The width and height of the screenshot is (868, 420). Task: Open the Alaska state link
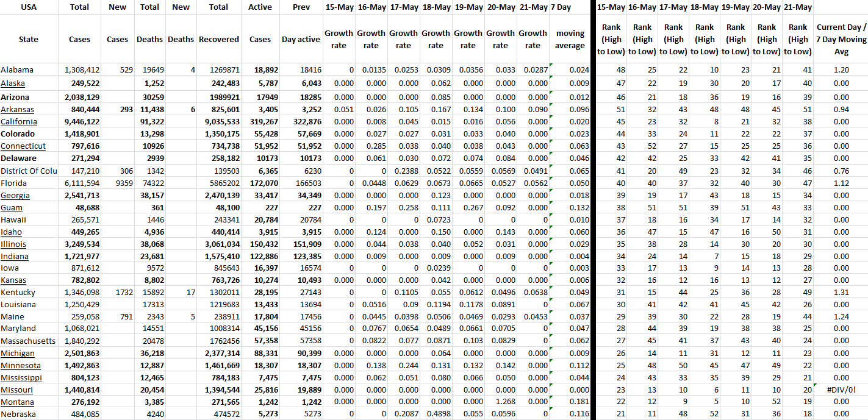click(x=13, y=84)
